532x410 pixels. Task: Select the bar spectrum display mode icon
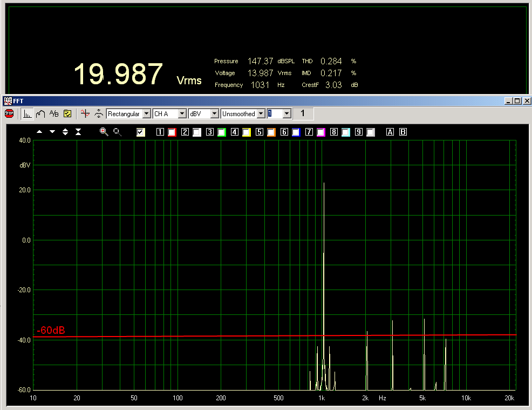coord(27,114)
